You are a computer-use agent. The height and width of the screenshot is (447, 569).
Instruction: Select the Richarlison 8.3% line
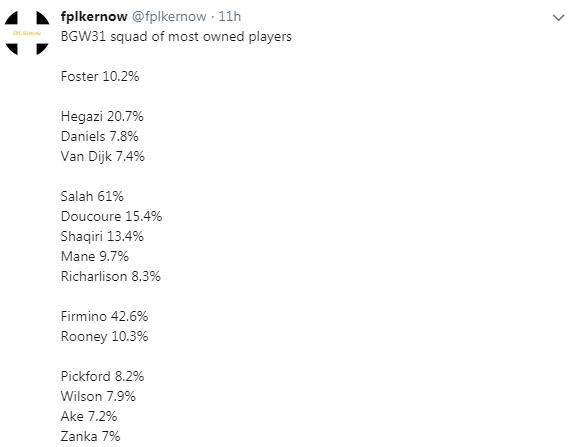tap(111, 276)
